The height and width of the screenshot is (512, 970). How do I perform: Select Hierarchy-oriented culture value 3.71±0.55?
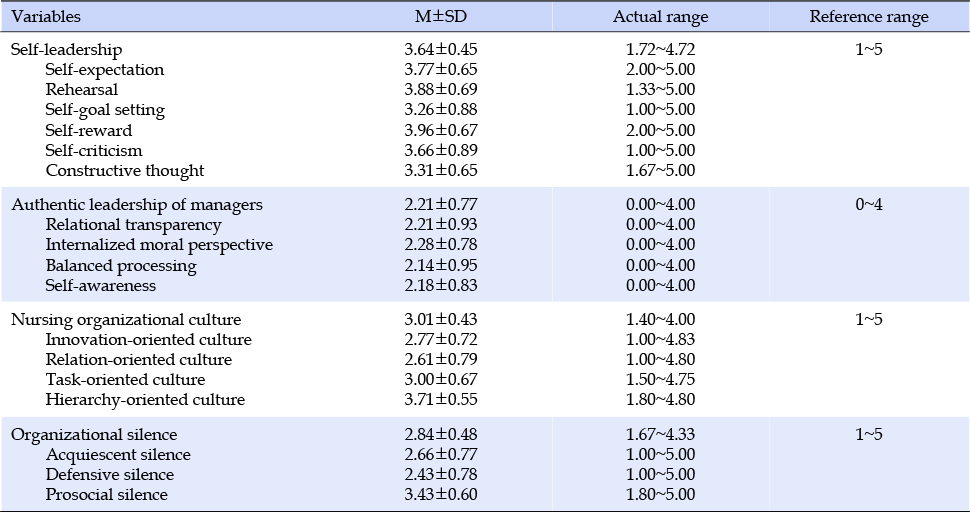(x=440, y=399)
